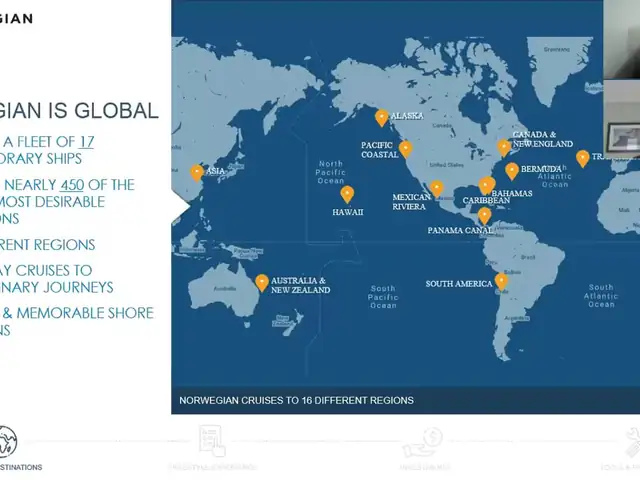Click the faded document checklist icon
The height and width of the screenshot is (480, 640).
coord(212,441)
